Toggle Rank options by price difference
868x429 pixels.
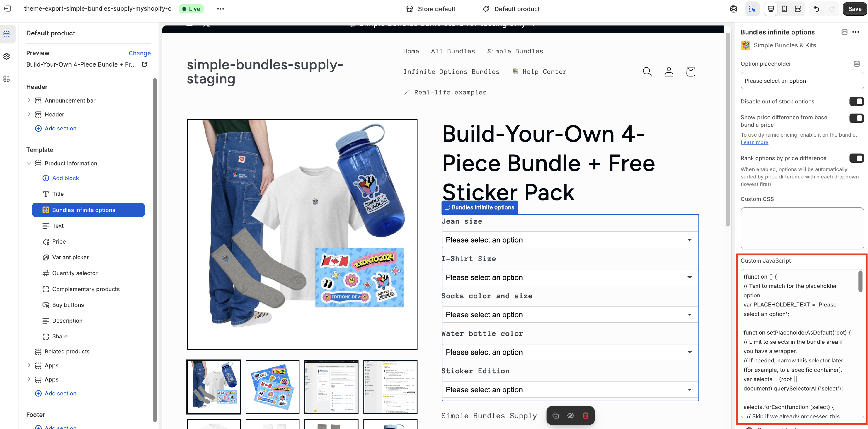[856, 158]
